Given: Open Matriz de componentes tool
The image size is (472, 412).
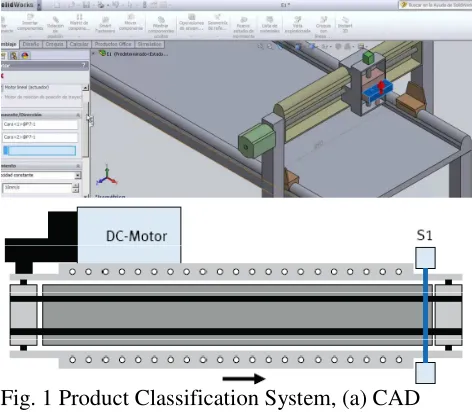Looking at the screenshot, I should pos(79,23).
